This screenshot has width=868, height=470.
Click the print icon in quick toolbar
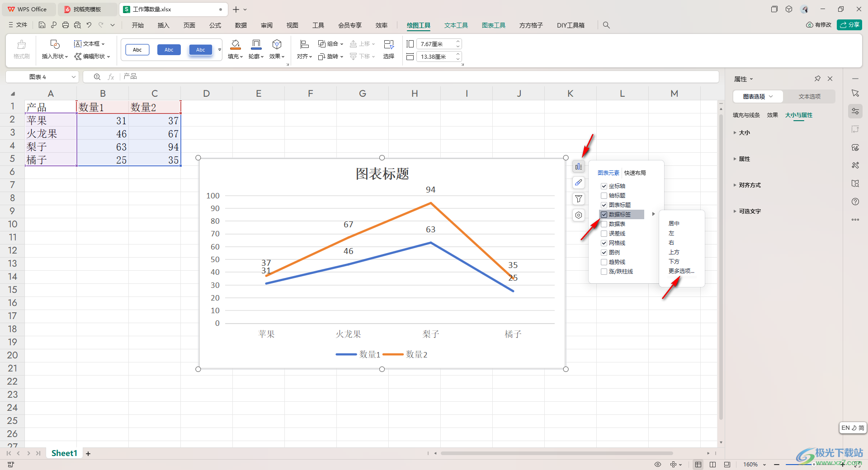(x=66, y=25)
